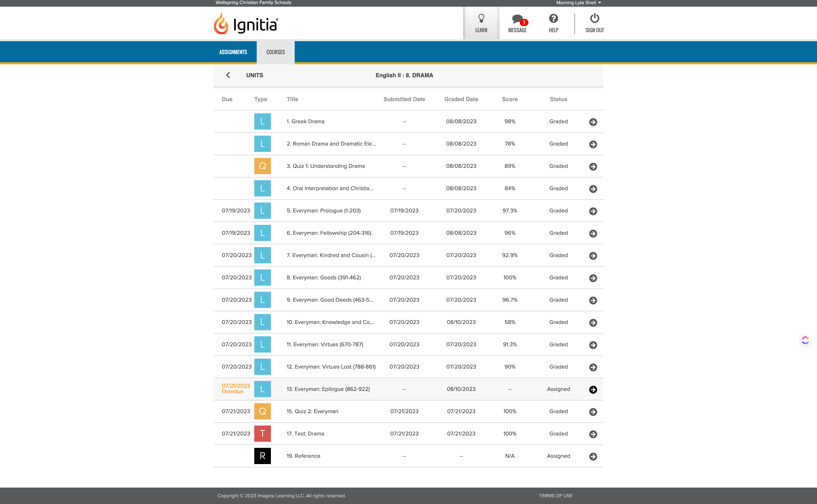
Task: Open the Terms of Use link
Action: 555,496
